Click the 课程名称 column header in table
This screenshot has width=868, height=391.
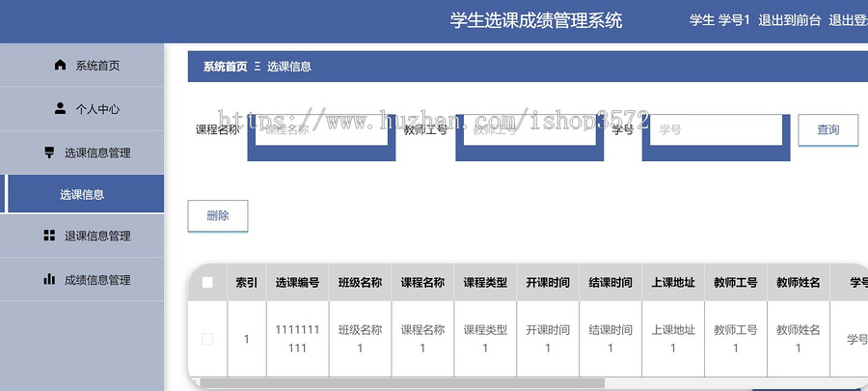(423, 283)
